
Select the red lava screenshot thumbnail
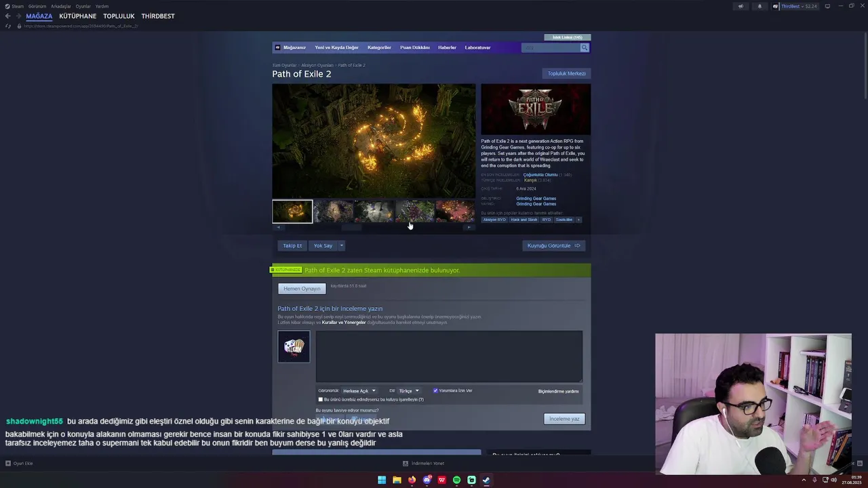455,211
